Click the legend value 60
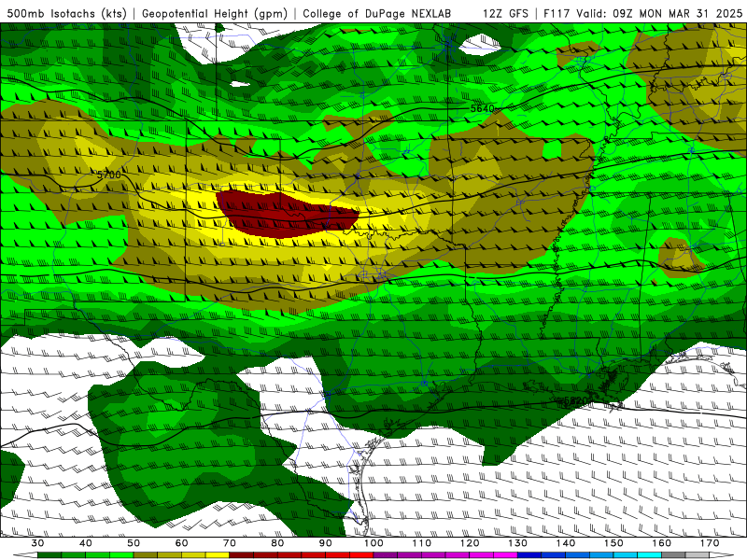 click(x=181, y=543)
